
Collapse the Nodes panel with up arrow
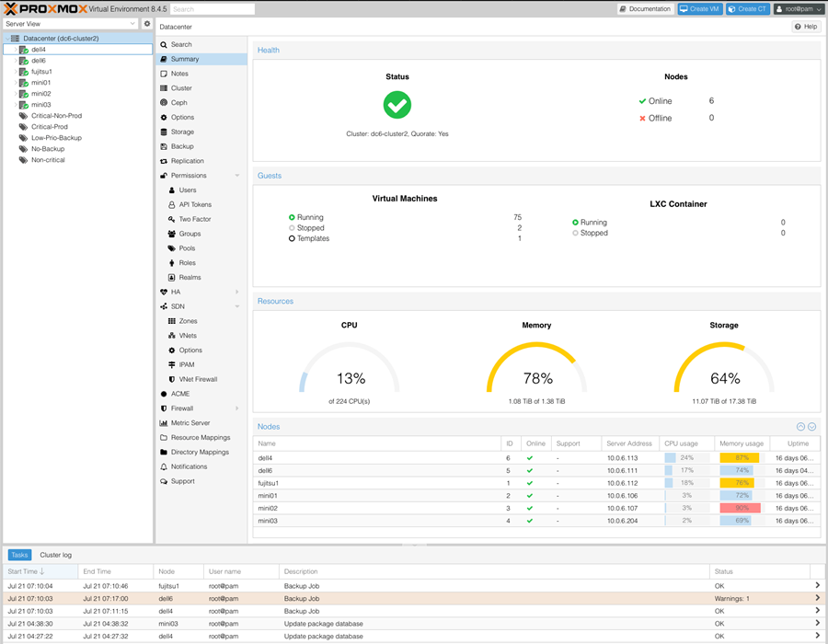pos(800,427)
